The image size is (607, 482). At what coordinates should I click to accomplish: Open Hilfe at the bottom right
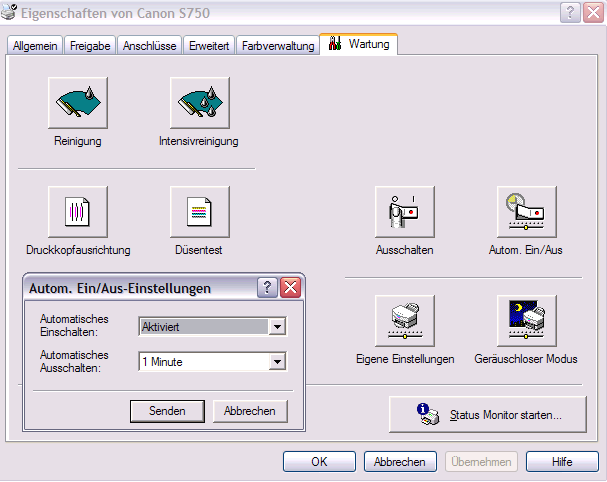[562, 461]
